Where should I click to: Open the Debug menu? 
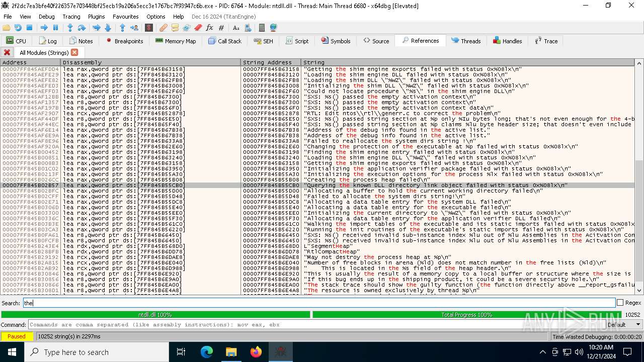(46, 17)
